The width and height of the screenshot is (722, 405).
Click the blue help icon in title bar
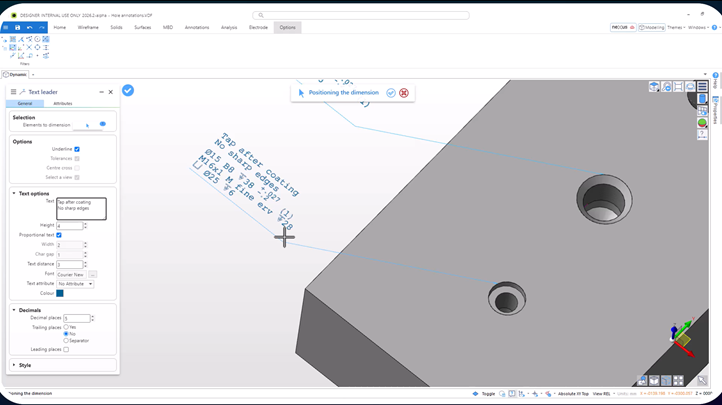[x=715, y=28]
